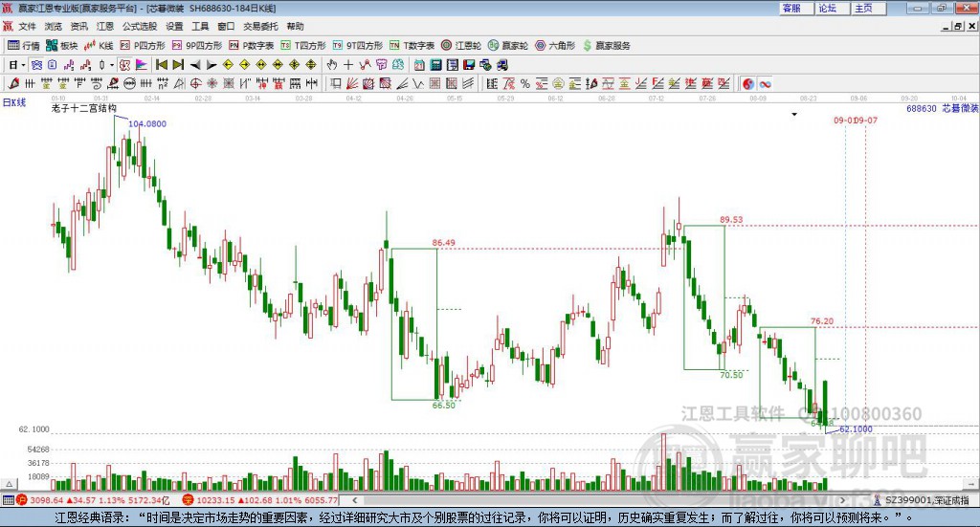Open the 江恩轮 Gann wheel tool
The height and width of the screenshot is (527, 980).
click(x=461, y=46)
